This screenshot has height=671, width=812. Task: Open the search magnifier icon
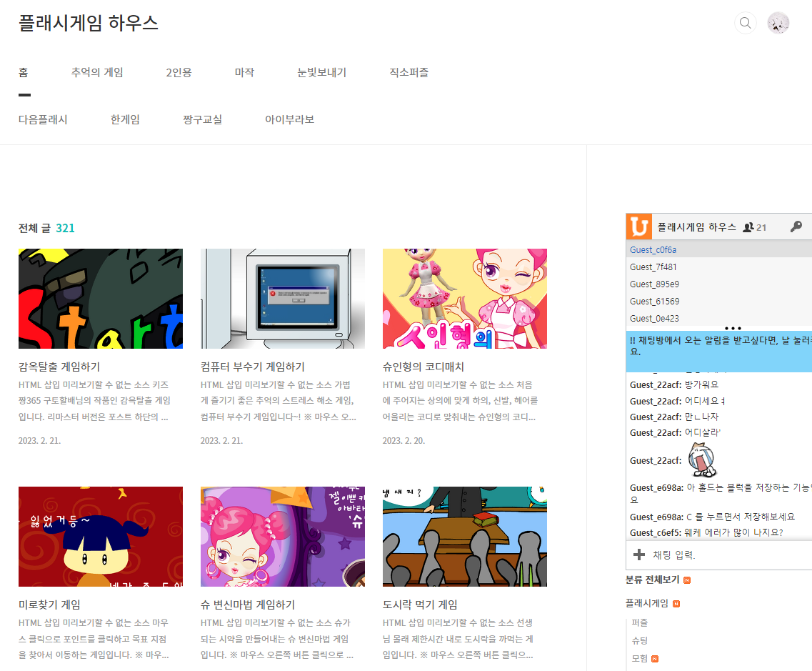745,23
